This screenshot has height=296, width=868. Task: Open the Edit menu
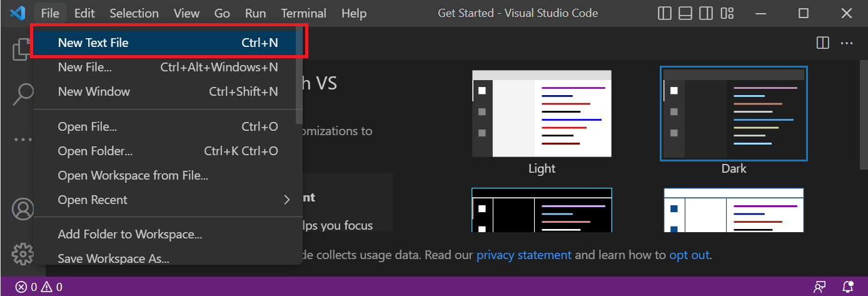coord(84,13)
